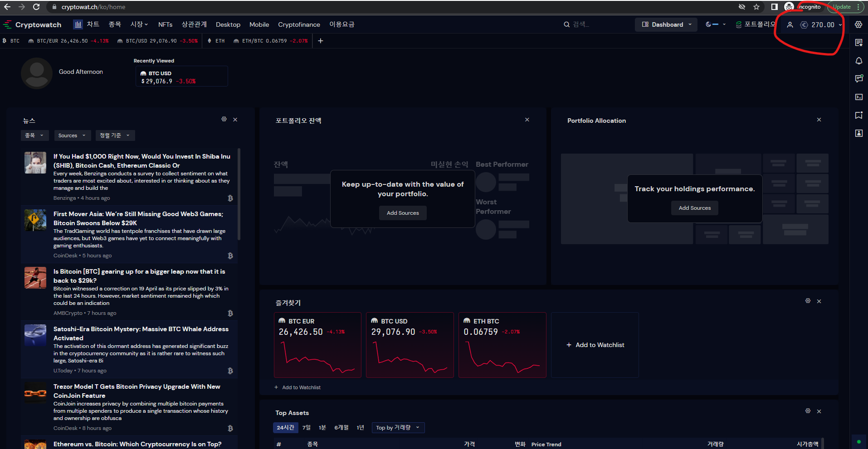Open settings gear of 즐겨찾기 panel

pos(808,301)
